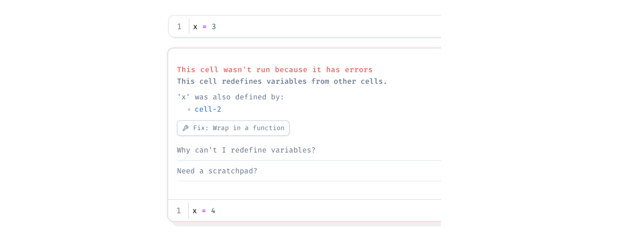
Task: Click line number 1 of the x = 3 cell
Action: [x=179, y=27]
